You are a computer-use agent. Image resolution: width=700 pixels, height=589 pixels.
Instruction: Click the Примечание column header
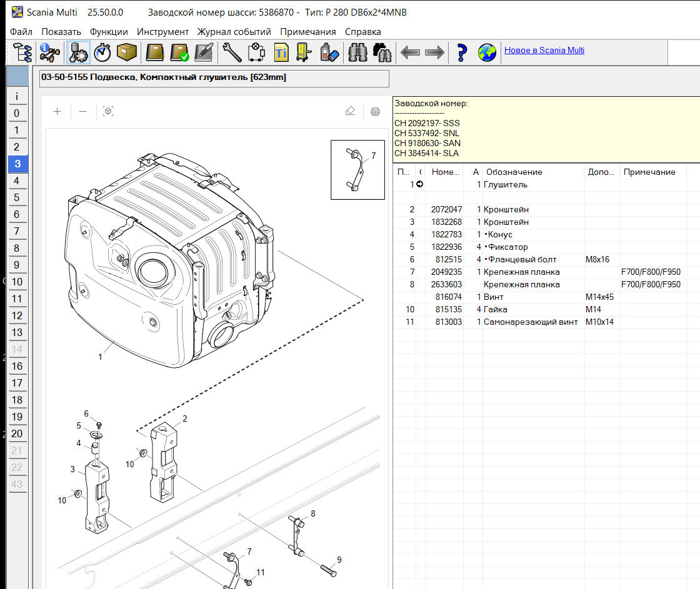652,172
